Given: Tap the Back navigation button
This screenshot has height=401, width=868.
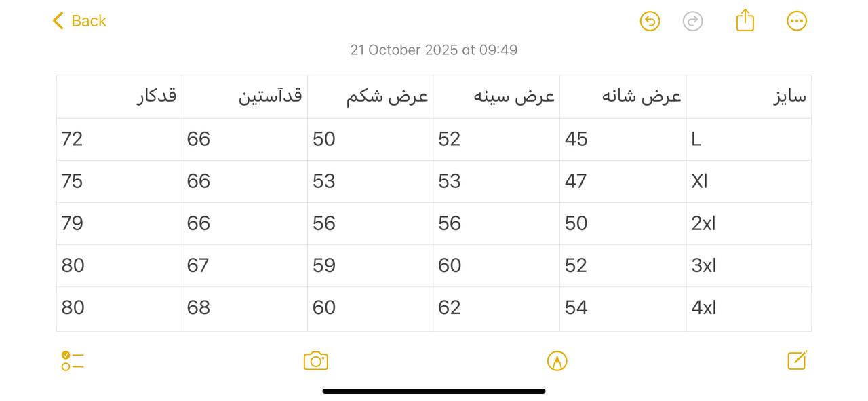Looking at the screenshot, I should pos(78,21).
